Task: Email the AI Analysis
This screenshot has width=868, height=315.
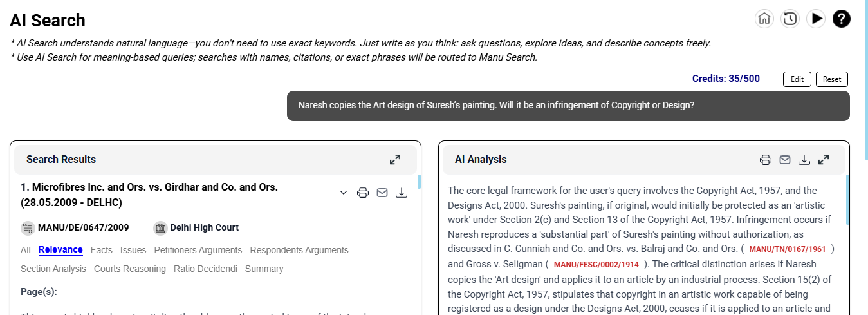Action: [x=784, y=160]
